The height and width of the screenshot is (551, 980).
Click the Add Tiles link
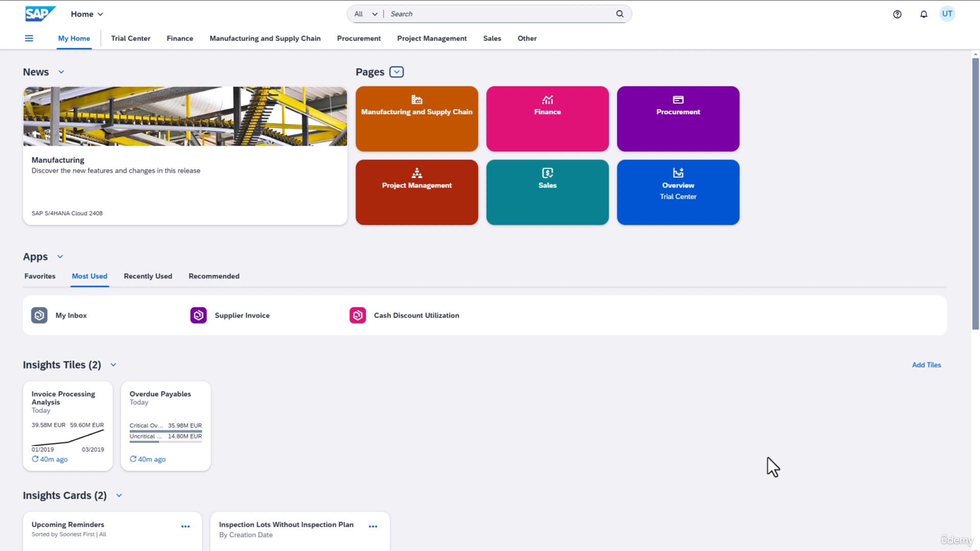(926, 365)
